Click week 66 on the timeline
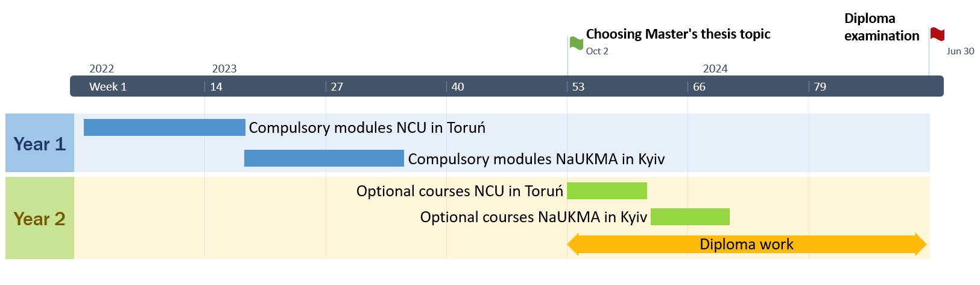The height and width of the screenshot is (285, 980). point(699,86)
